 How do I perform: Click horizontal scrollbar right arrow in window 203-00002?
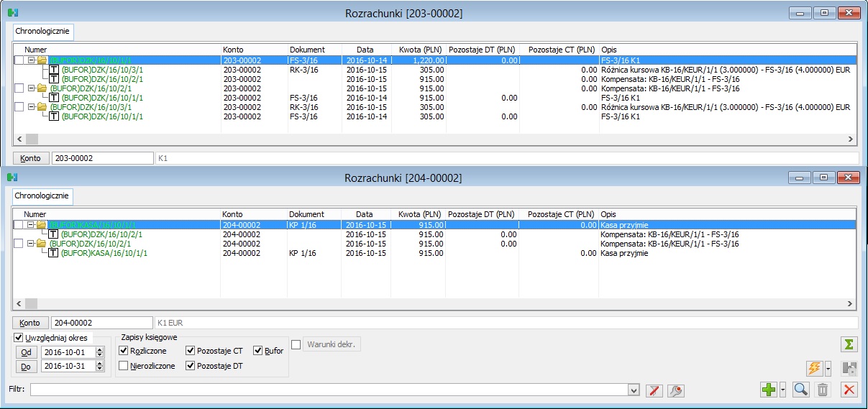[850, 139]
